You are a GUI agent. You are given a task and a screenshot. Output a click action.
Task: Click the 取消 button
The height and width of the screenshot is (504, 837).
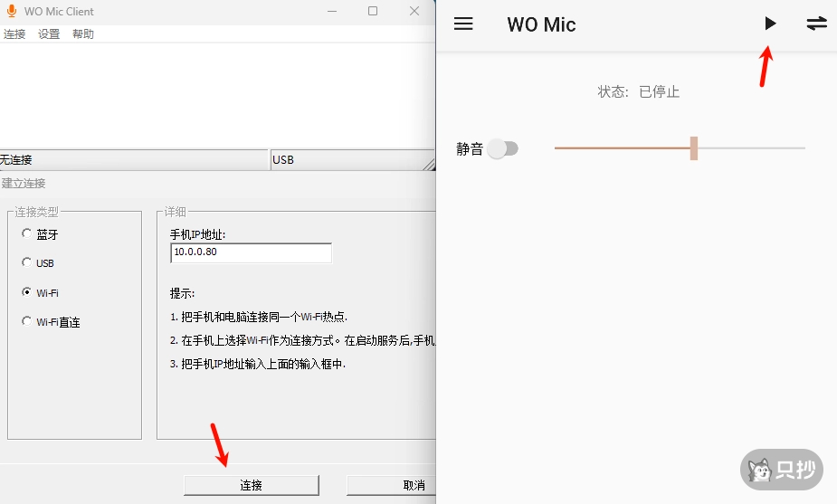[x=391, y=485]
